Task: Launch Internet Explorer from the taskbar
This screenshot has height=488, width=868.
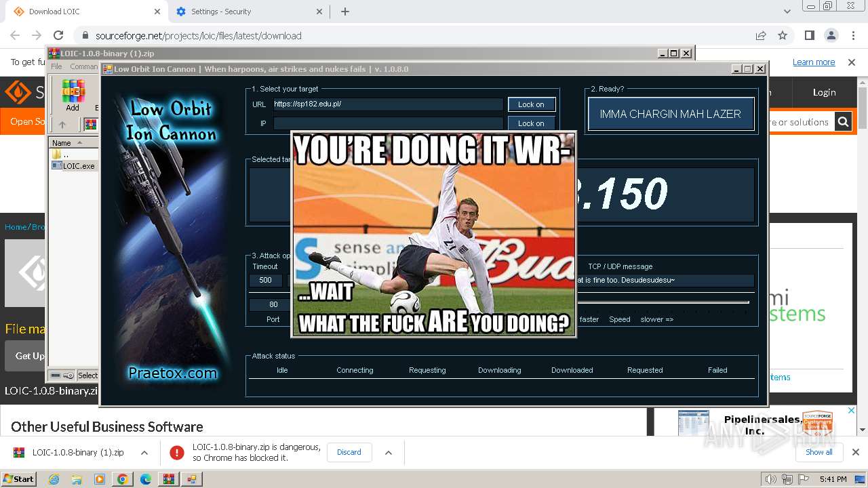Action: pyautogui.click(x=54, y=479)
